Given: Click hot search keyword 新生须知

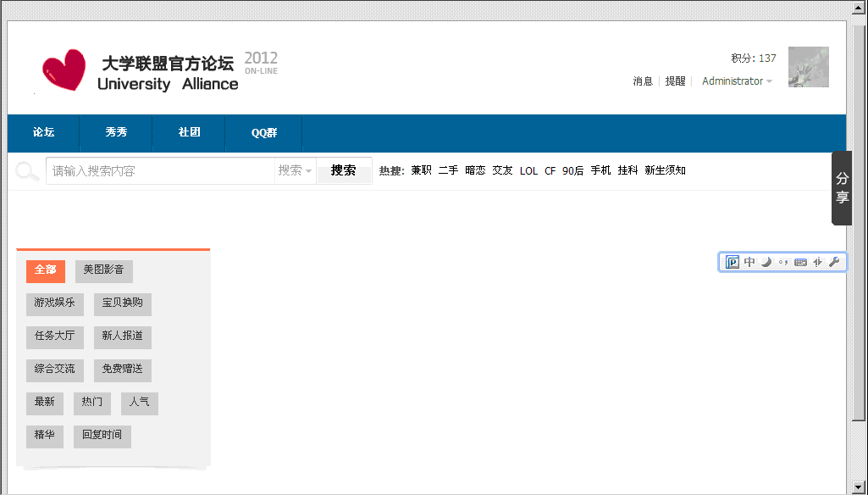Looking at the screenshot, I should click(x=665, y=170).
